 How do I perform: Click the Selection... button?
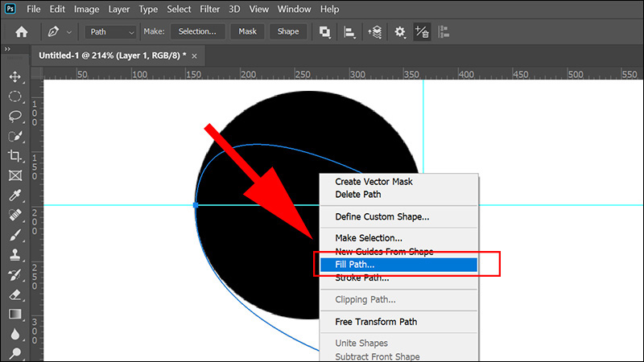point(197,31)
